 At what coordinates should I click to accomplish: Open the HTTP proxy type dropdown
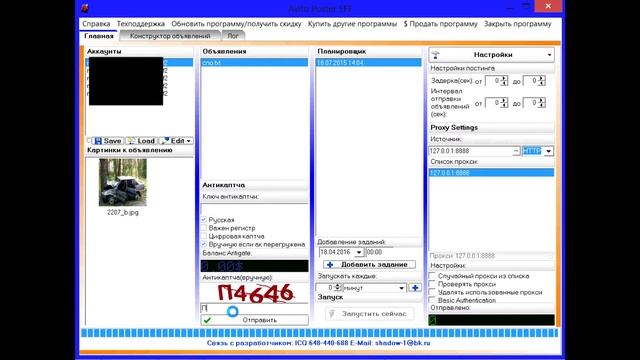[x=549, y=151]
